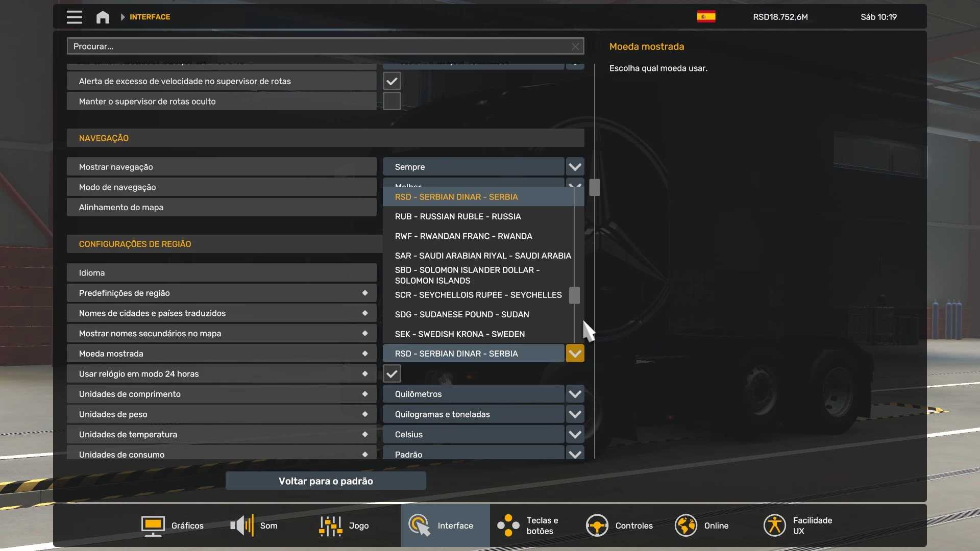This screenshot has height=551, width=980.
Task: Select SEK - Swedish Krona currency
Action: [459, 334]
